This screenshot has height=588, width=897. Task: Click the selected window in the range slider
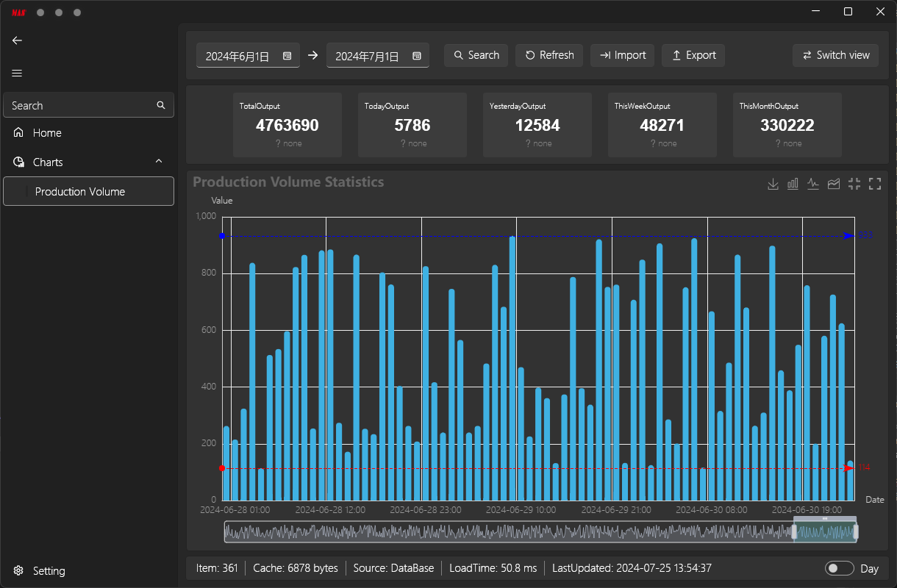point(825,532)
